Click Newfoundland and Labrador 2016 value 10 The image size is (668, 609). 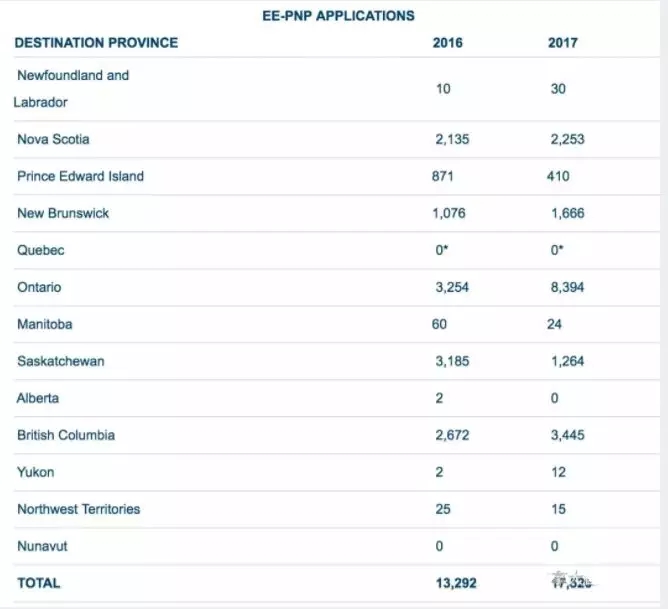[x=443, y=89]
